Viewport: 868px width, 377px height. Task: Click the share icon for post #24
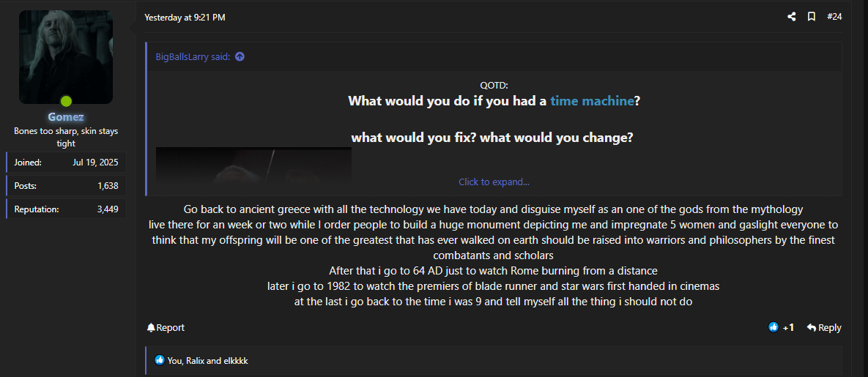[x=792, y=17]
